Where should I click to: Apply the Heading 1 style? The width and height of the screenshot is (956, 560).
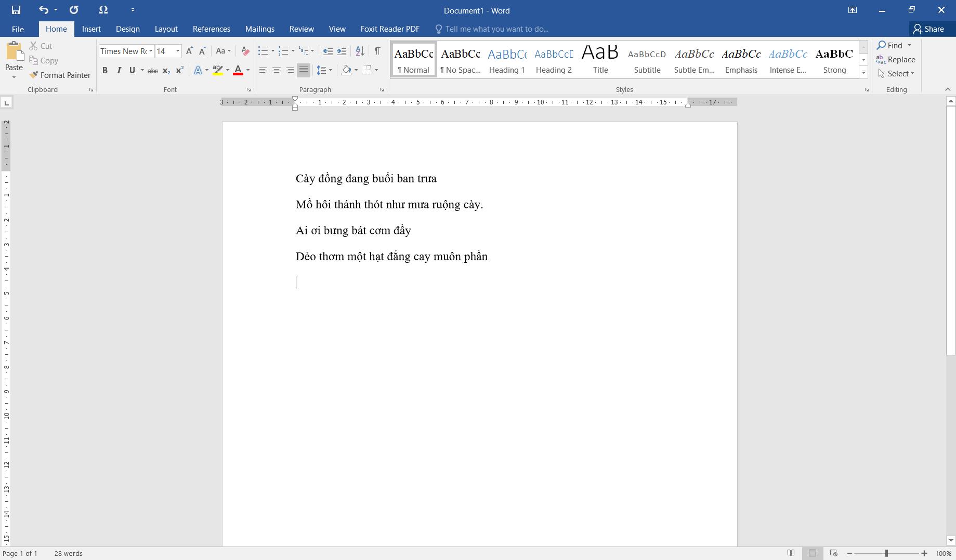[x=507, y=60]
